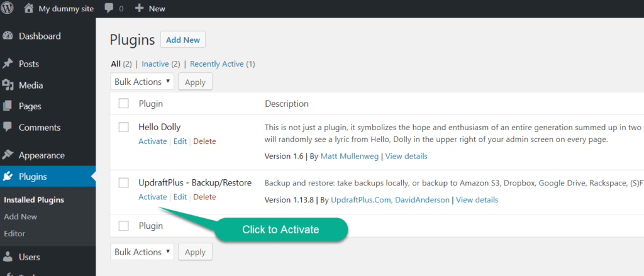Image resolution: width=644 pixels, height=276 pixels.
Task: Open the plugin Editor submenu item
Action: pos(14,233)
